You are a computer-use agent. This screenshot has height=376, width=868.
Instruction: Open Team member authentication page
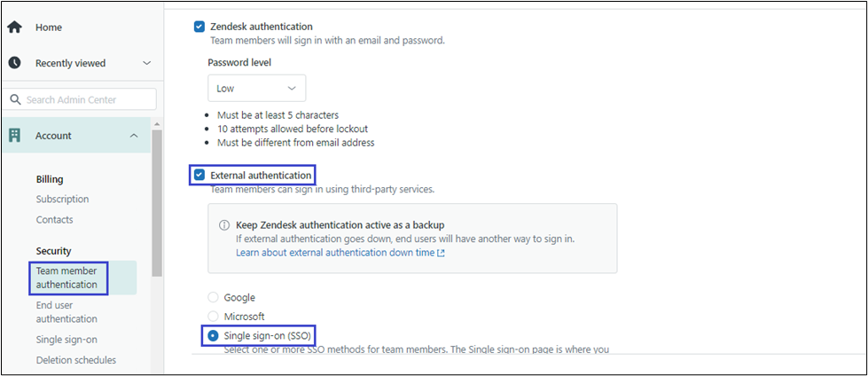point(66,278)
